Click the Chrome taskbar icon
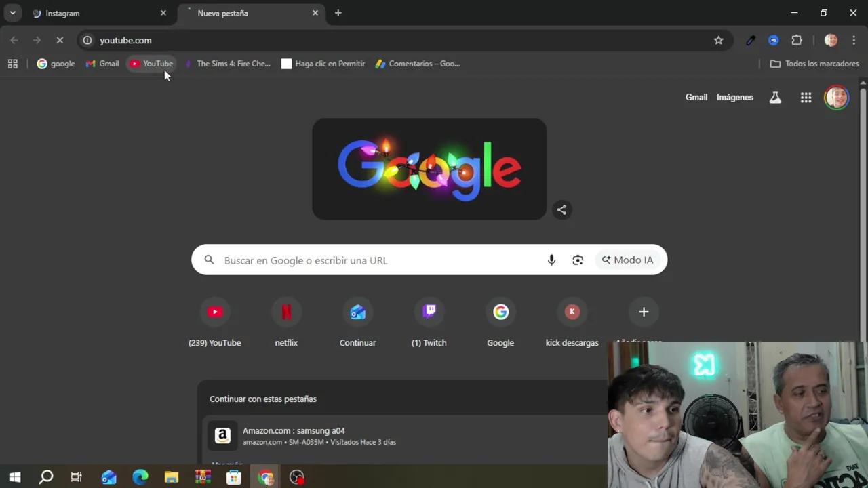 pos(265,477)
